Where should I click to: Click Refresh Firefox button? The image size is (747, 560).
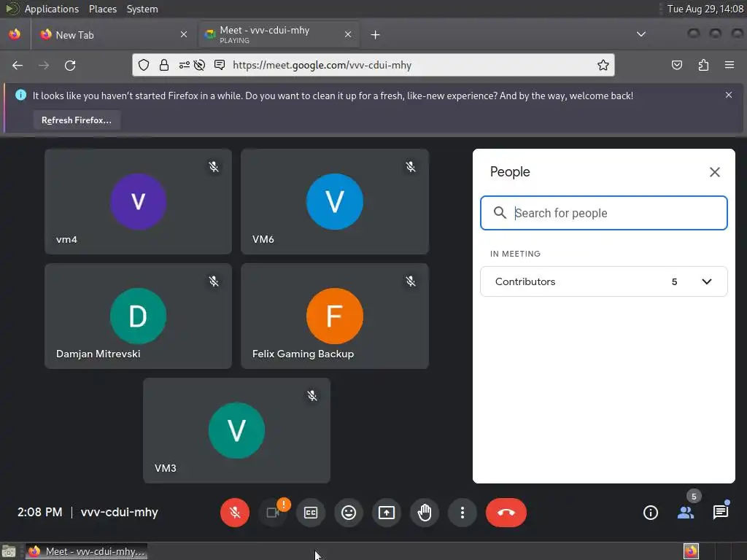(x=77, y=120)
